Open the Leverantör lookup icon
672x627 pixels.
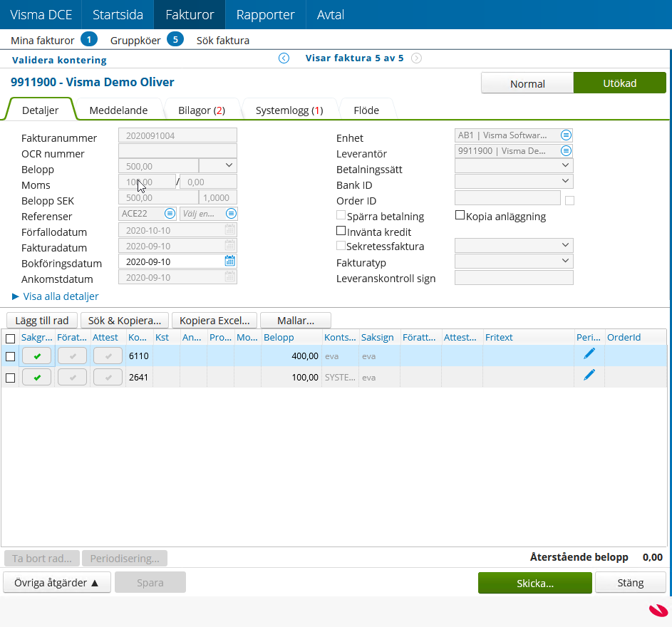click(x=566, y=150)
